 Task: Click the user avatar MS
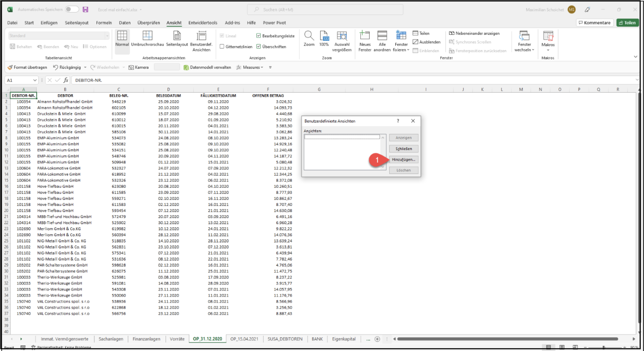tap(572, 10)
